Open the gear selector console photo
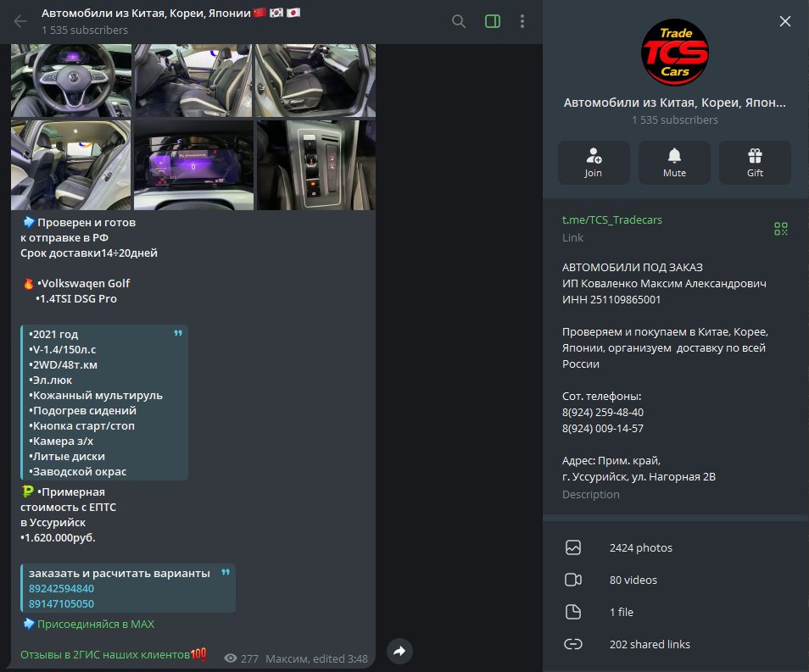 pyautogui.click(x=316, y=165)
